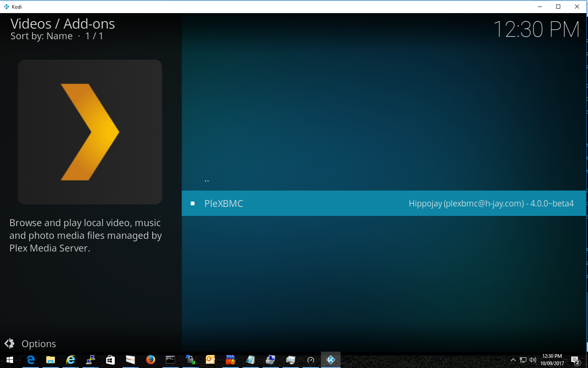Image resolution: width=588 pixels, height=368 pixels.
Task: Open the PuTTY taskbar icon
Action: 91,360
